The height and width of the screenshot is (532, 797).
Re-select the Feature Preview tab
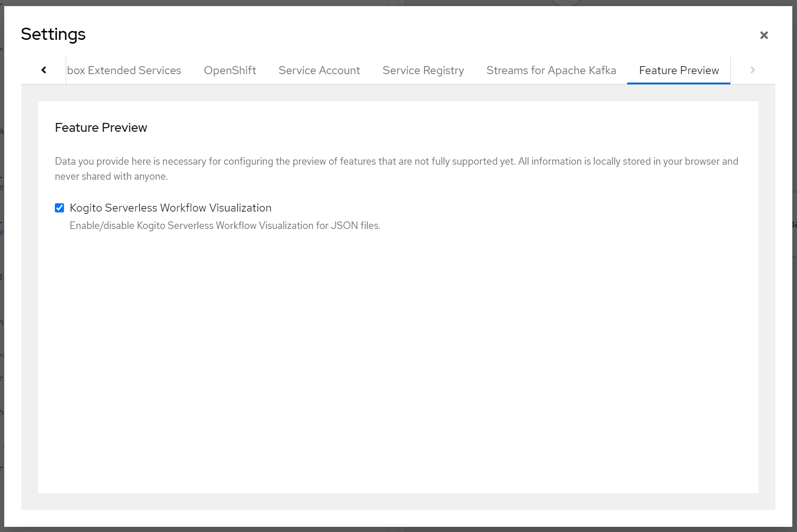pyautogui.click(x=678, y=70)
